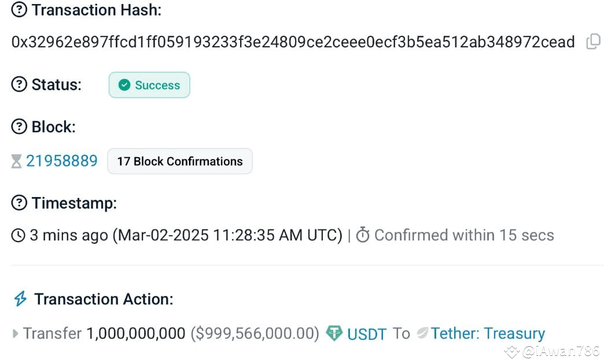Click the leaf icon before Tether: Treasury
This screenshot has width=604, height=364.
tap(422, 333)
